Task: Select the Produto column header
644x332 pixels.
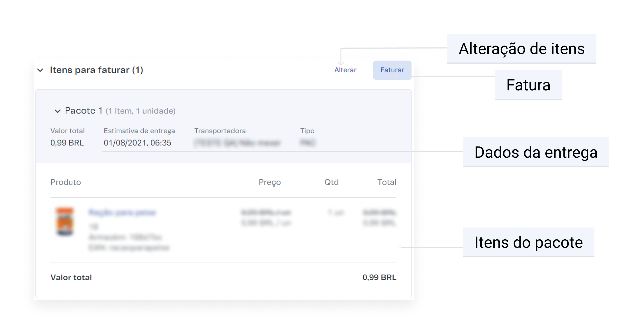Action: tap(66, 182)
